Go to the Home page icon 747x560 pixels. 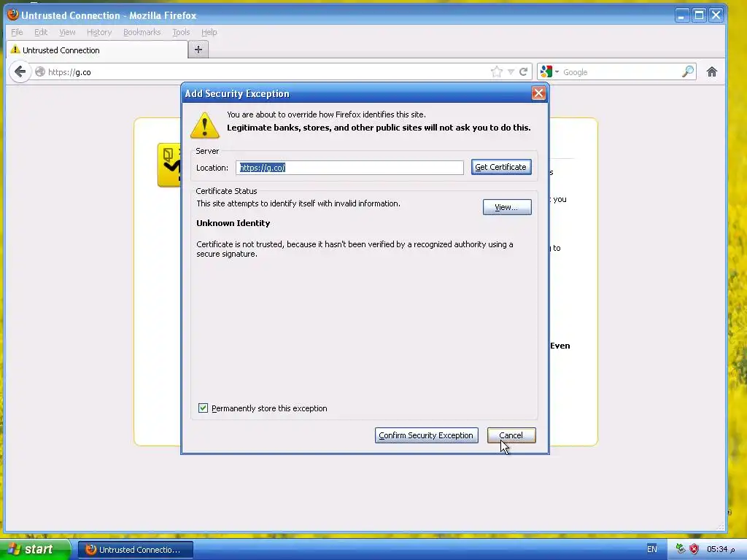point(712,72)
